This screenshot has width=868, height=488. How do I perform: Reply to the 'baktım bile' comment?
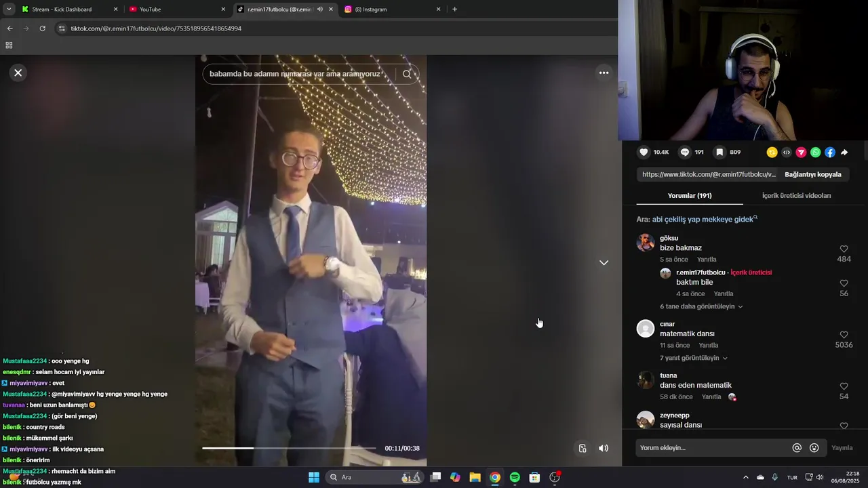point(723,293)
